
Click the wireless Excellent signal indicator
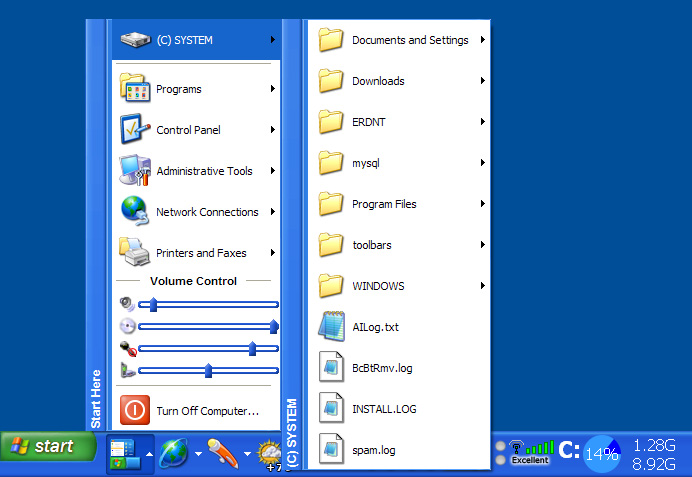pos(531,453)
